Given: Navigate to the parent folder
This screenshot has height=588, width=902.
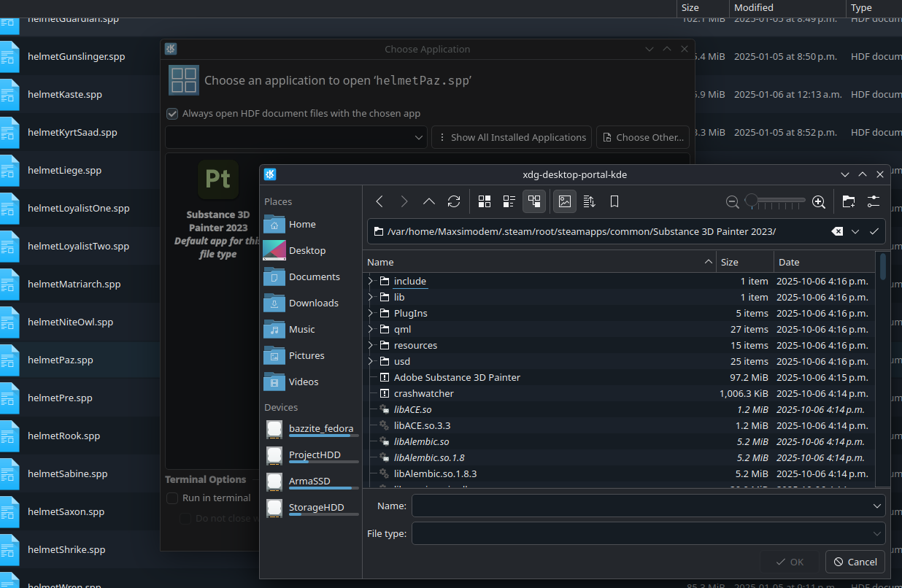Looking at the screenshot, I should (x=429, y=201).
